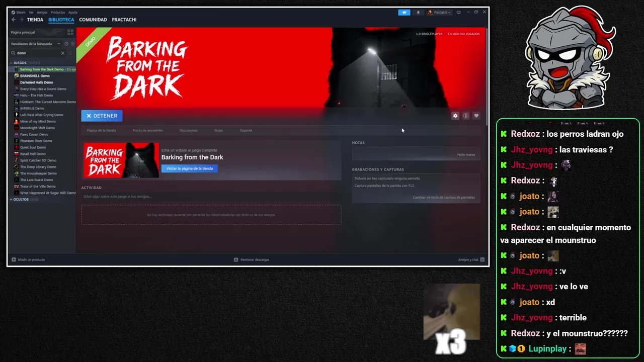Open Guías link
Image resolution: width=644 pixels, height=362 pixels.
click(219, 130)
